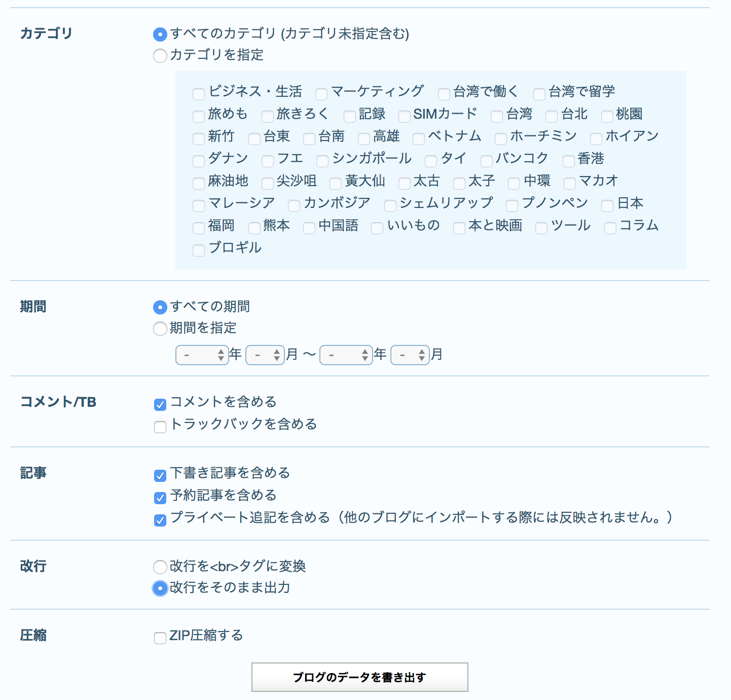Open the start year dropdown
The width and height of the screenshot is (731, 700).
202,355
